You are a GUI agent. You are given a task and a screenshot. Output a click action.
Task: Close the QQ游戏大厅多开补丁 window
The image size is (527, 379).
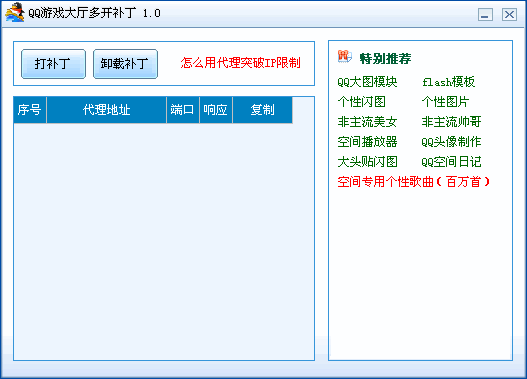click(x=510, y=14)
